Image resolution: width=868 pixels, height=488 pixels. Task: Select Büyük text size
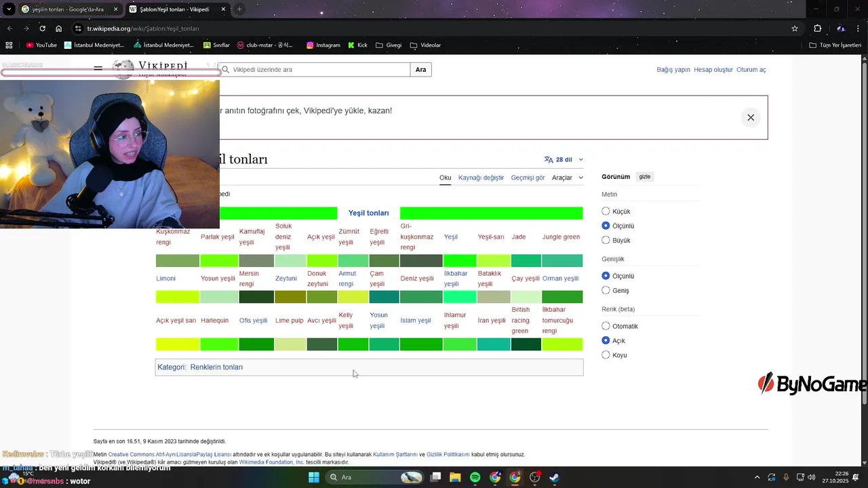click(x=606, y=240)
